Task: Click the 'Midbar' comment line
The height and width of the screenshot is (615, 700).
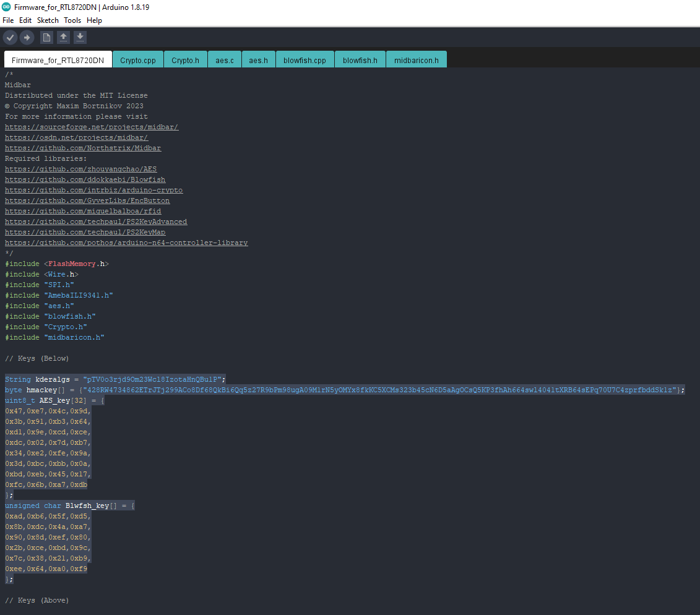Action: pyautogui.click(x=18, y=85)
